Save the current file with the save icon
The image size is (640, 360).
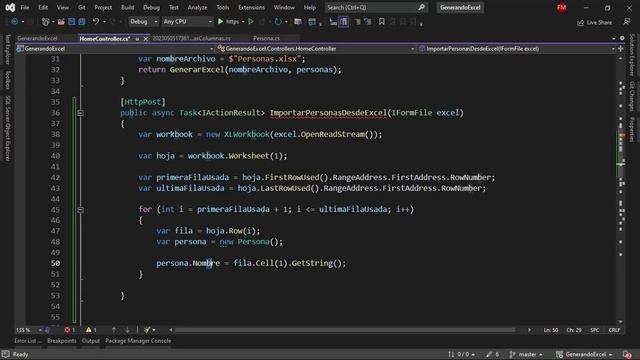(x=71, y=22)
